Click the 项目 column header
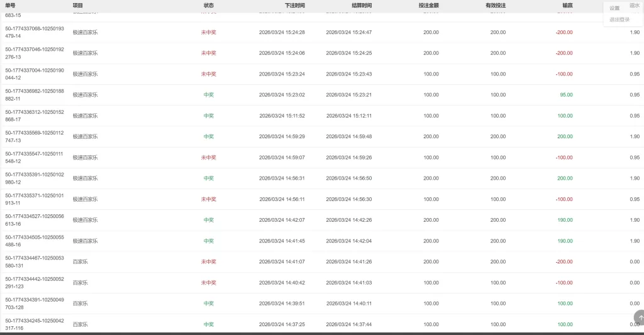Screen dimensions: 644x335 click(x=77, y=5)
